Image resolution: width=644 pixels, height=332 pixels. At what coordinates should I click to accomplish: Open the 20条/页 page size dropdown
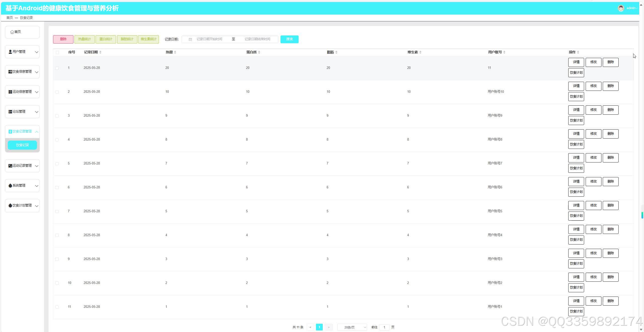click(352, 327)
